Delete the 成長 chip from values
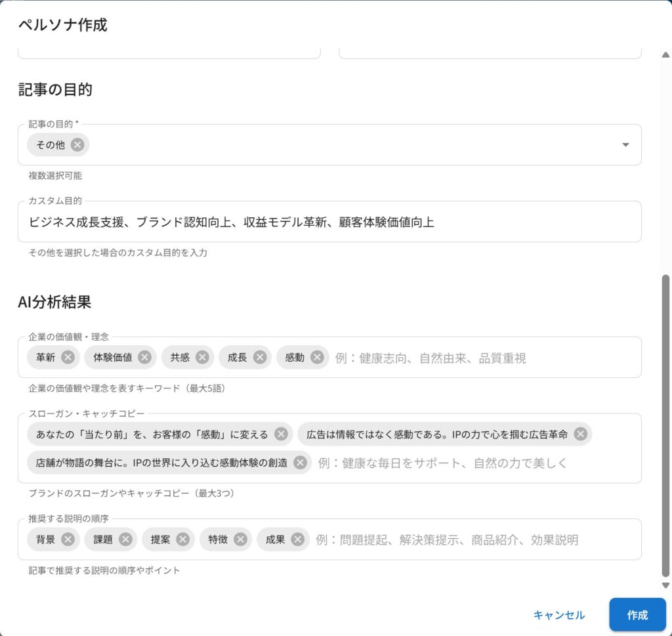Image resolution: width=672 pixels, height=636 pixels. (x=259, y=358)
